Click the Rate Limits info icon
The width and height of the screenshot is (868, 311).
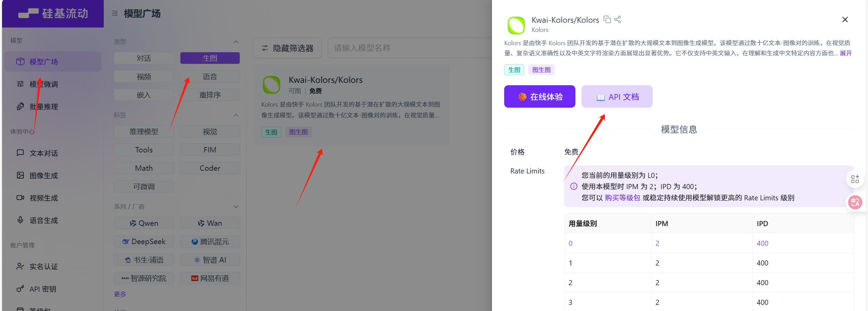click(574, 186)
